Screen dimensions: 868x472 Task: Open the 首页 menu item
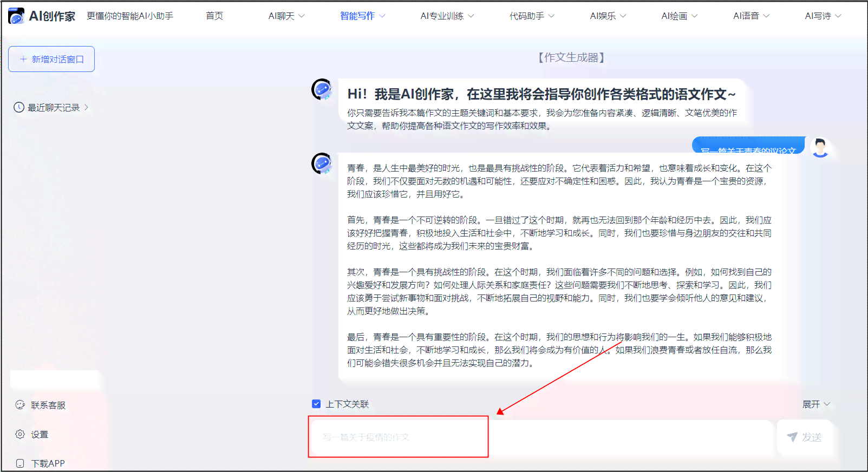(x=214, y=16)
